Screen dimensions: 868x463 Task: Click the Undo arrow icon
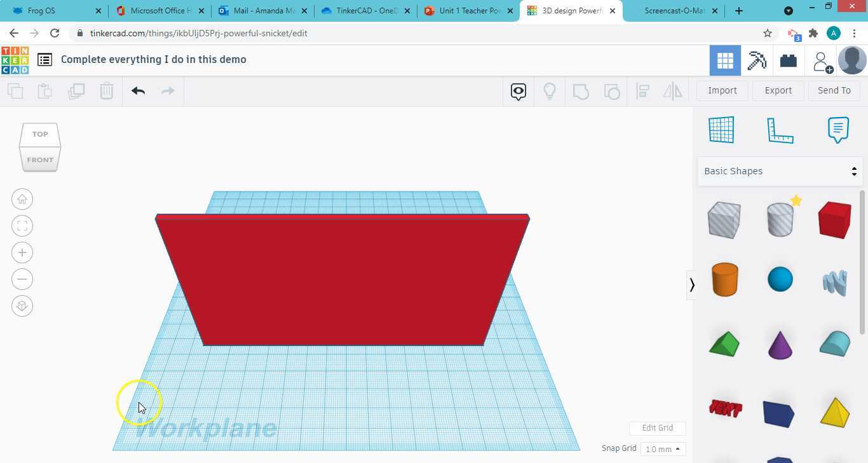click(138, 91)
